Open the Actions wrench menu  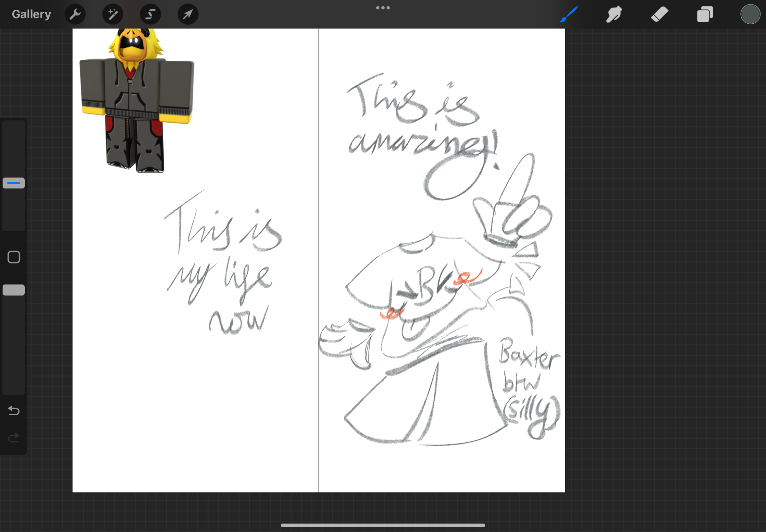click(75, 14)
